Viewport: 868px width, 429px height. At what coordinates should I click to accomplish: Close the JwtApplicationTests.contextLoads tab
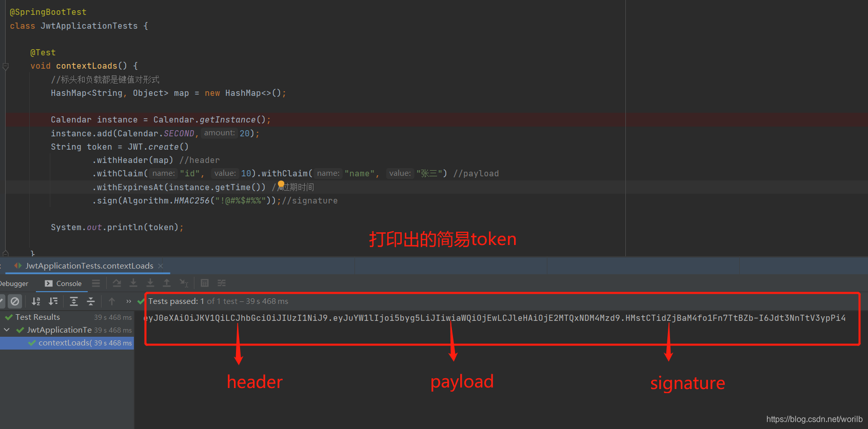(x=161, y=265)
